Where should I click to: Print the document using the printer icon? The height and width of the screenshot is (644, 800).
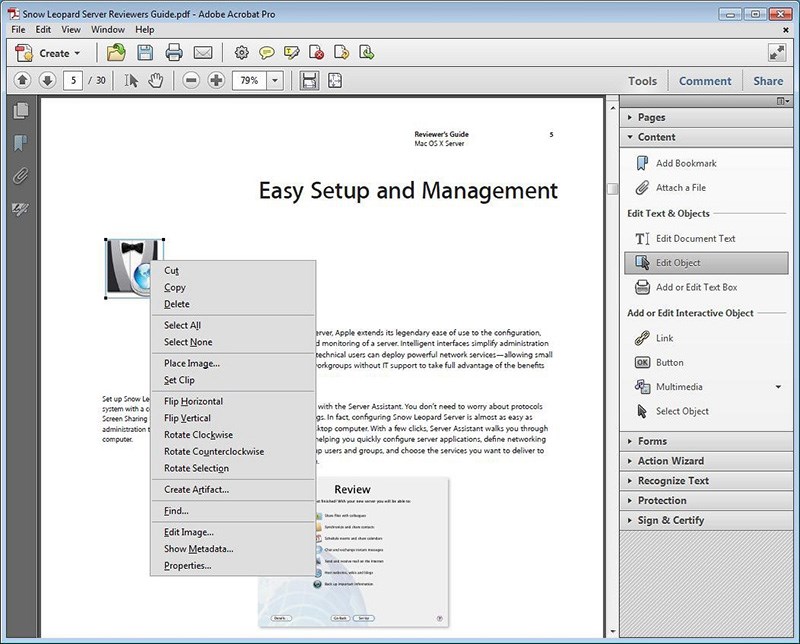173,53
